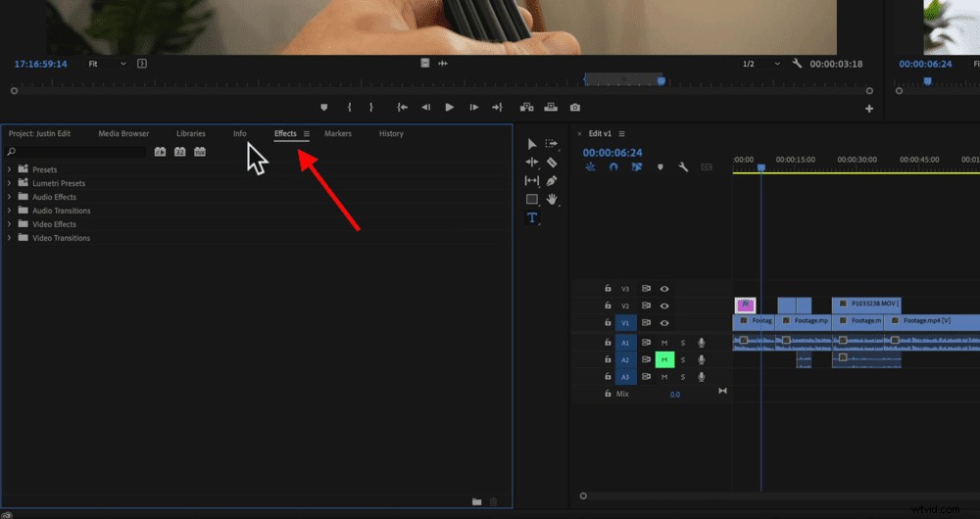Viewport: 980px width, 519px height.
Task: Expand the Video Transitions folder
Action: point(9,238)
